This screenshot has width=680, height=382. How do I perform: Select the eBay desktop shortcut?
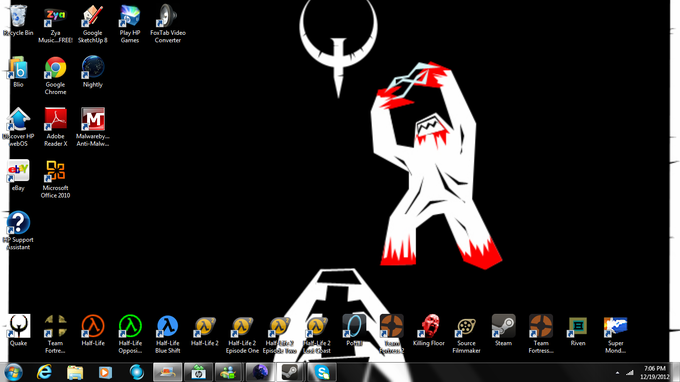click(18, 176)
